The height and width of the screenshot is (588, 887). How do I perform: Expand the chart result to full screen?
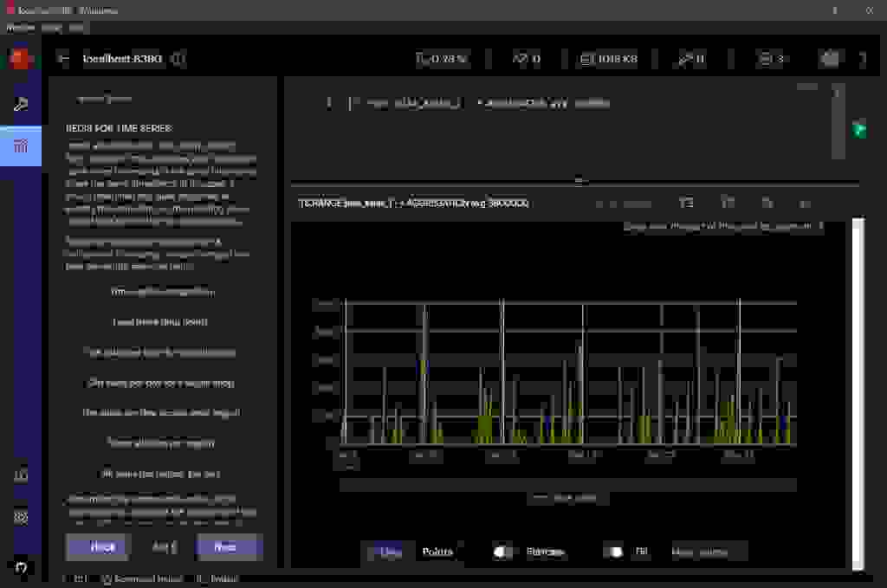(766, 203)
